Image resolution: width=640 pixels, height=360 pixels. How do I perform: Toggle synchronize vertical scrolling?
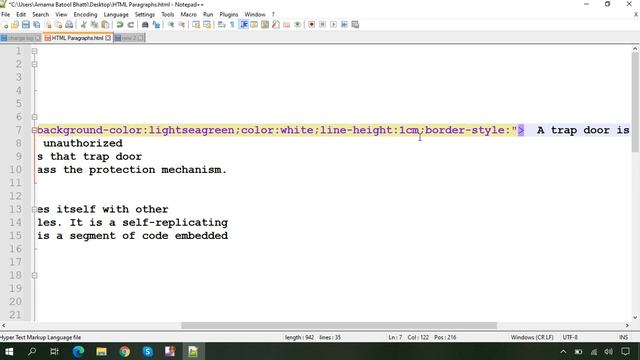tap(196, 24)
